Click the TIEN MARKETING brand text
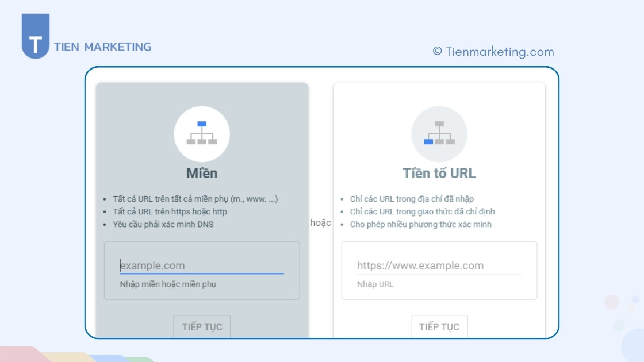Image resolution: width=644 pixels, height=362 pixels. tap(102, 47)
